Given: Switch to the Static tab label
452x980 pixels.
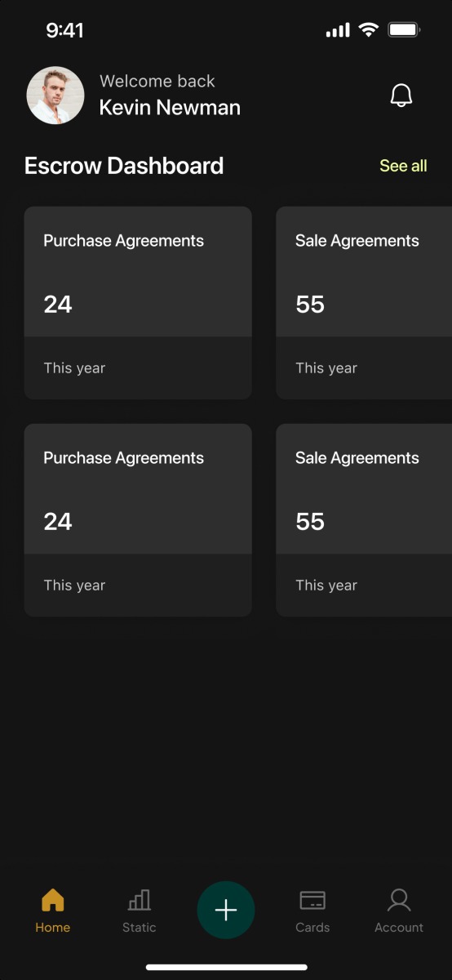Looking at the screenshot, I should [140, 928].
